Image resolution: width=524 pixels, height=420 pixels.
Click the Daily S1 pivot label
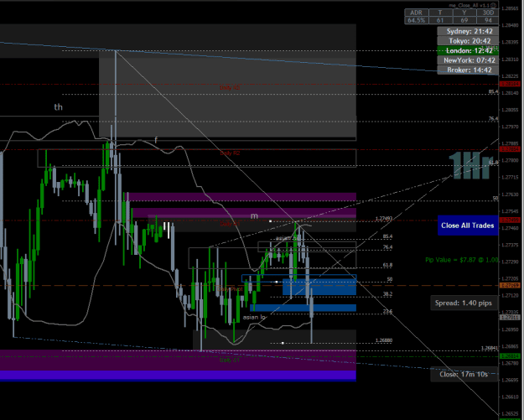click(x=230, y=360)
